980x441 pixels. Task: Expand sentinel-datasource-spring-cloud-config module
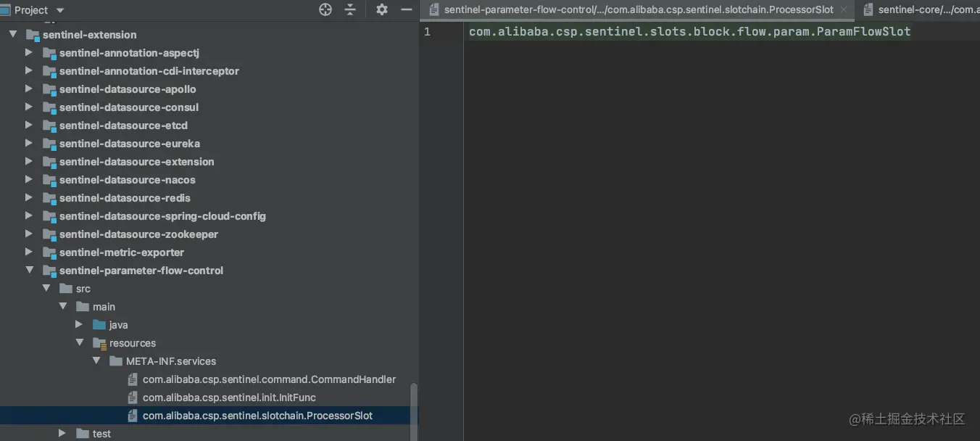pos(29,215)
